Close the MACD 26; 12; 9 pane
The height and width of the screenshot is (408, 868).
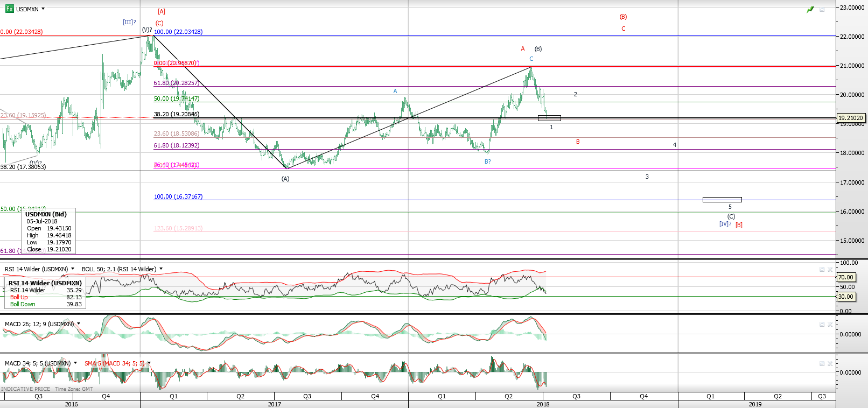tap(830, 324)
